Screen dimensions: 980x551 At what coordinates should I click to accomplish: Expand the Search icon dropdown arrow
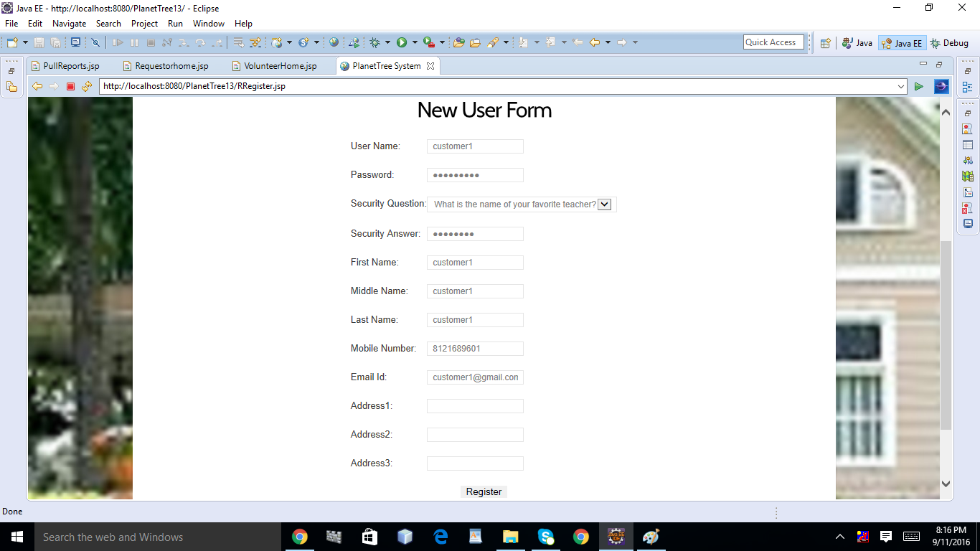[x=506, y=42]
